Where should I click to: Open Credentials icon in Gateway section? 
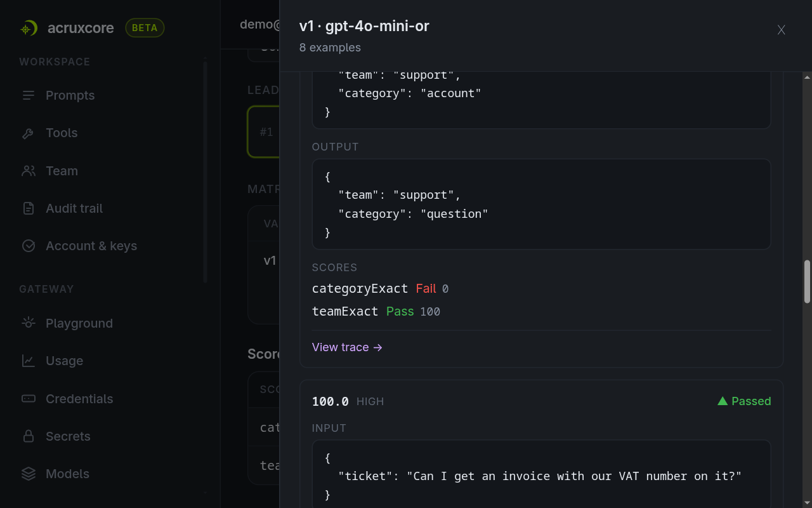pos(29,399)
